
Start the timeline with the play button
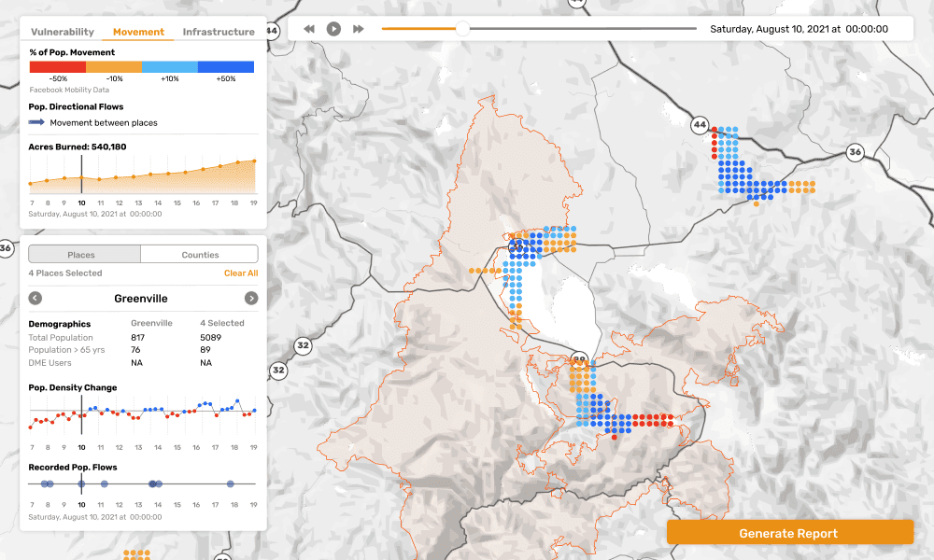pos(333,29)
